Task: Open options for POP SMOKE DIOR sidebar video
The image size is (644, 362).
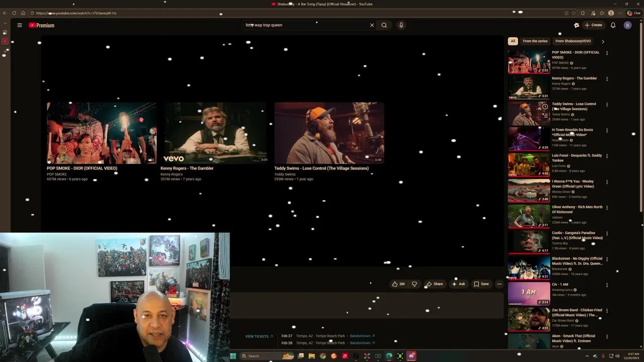Action: tap(607, 53)
